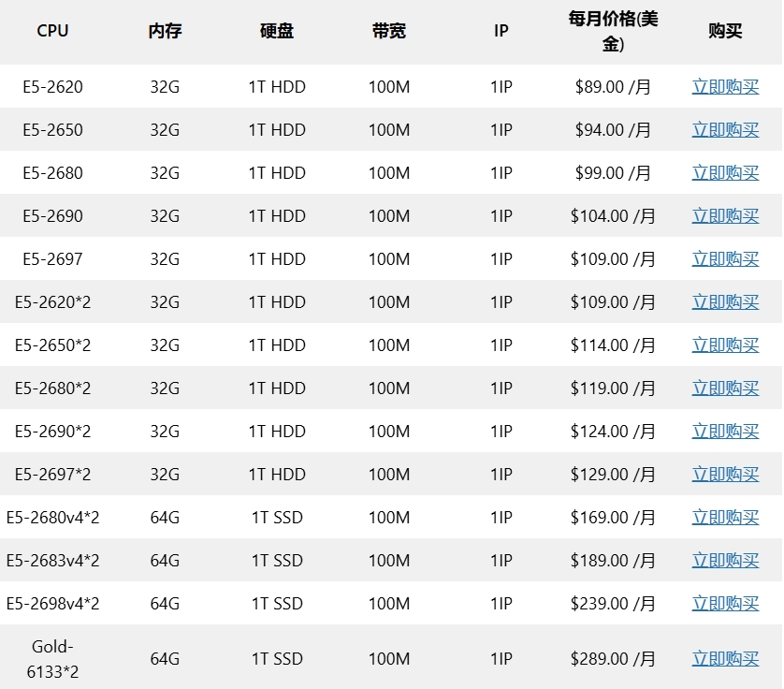Image resolution: width=784 pixels, height=689 pixels.
Task: Purchase the E5-2690*2 plan
Action: point(725,431)
